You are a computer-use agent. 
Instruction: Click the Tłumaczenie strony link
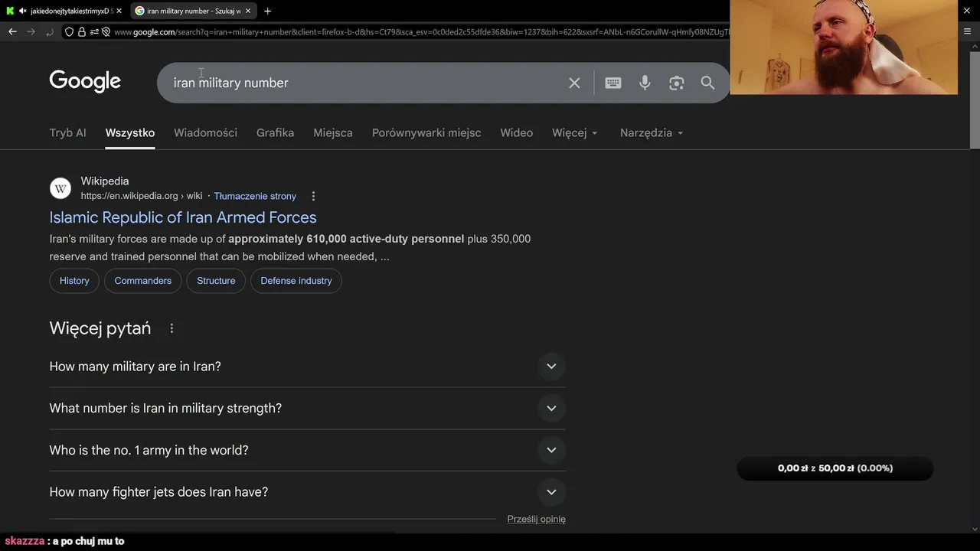tap(255, 196)
